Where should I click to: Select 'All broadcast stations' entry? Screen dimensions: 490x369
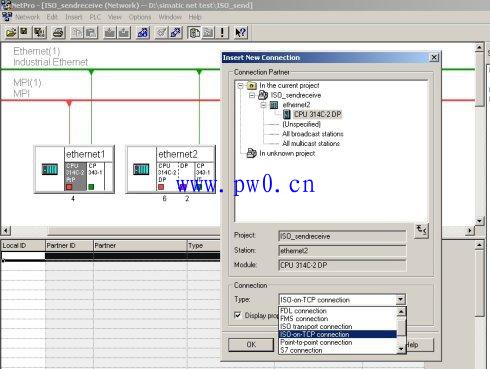pos(312,134)
